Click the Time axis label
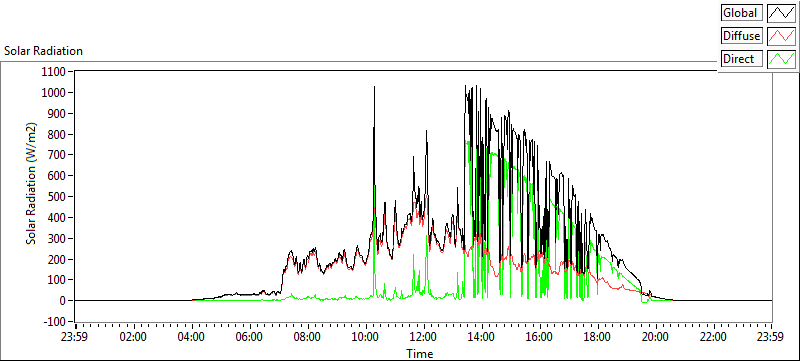 (419, 353)
